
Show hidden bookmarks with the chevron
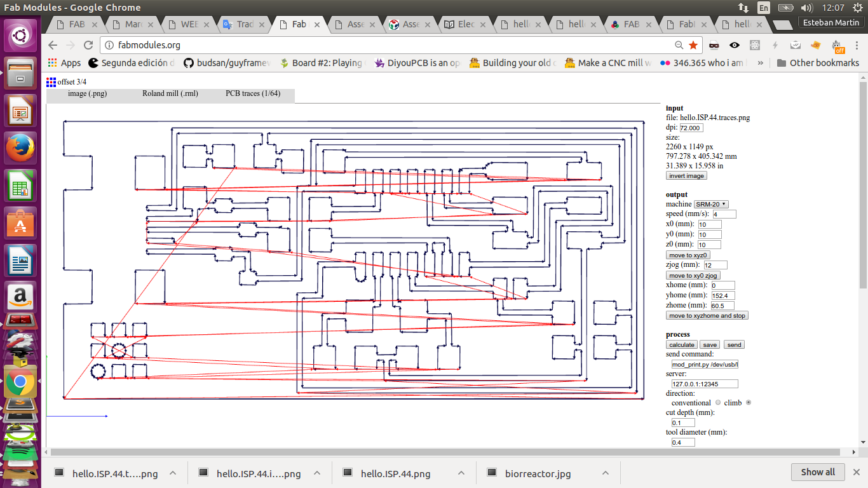click(761, 63)
